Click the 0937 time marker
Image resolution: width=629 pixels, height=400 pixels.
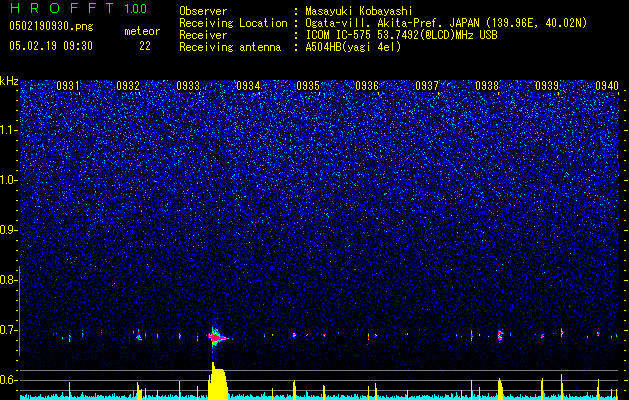point(427,86)
